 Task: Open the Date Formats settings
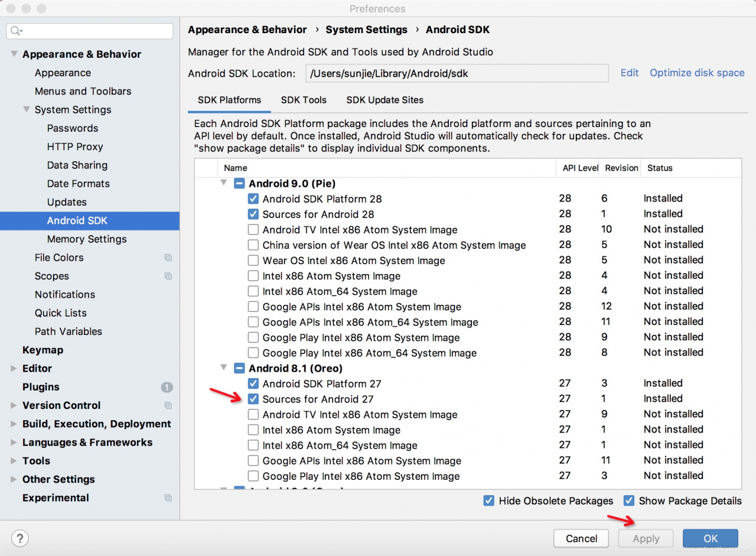79,184
